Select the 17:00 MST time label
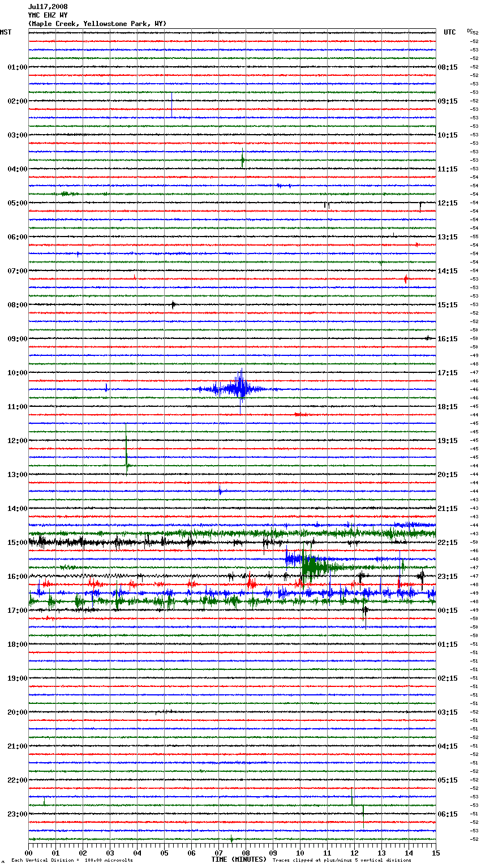 pyautogui.click(x=18, y=611)
